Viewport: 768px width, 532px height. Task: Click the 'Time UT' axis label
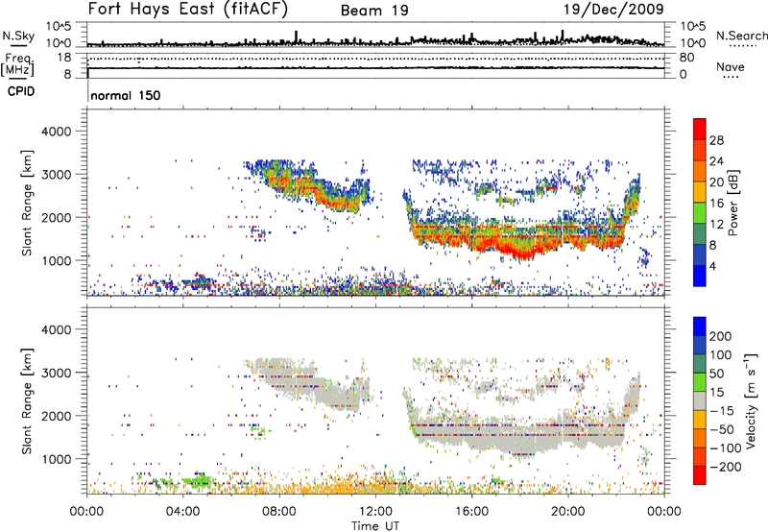[x=375, y=526]
